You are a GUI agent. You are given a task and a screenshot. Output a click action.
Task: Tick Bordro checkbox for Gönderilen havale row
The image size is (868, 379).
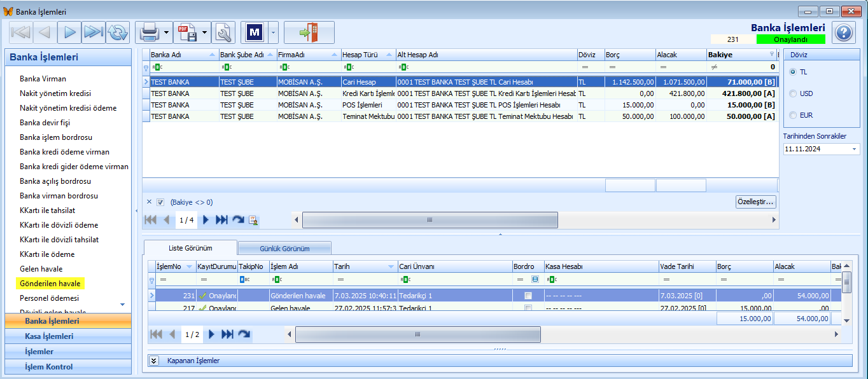[528, 296]
